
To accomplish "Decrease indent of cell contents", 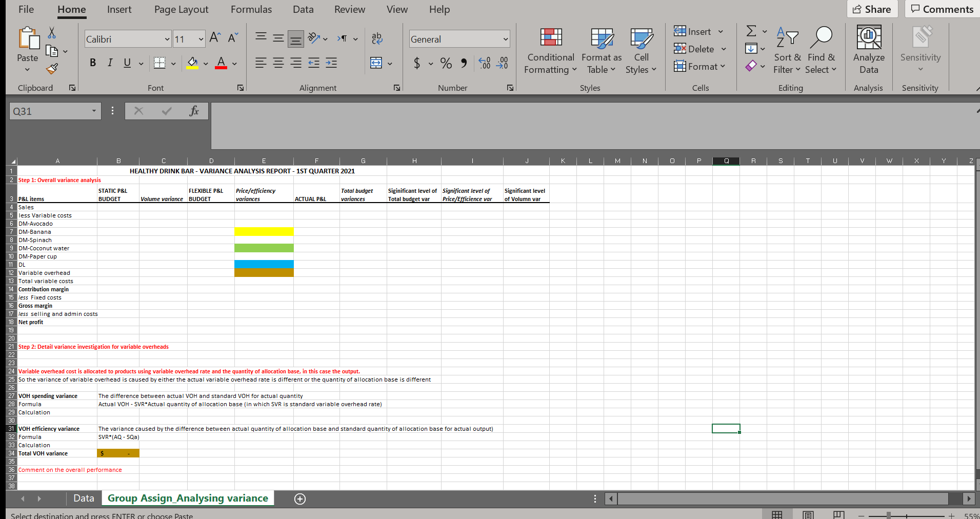I will (314, 63).
